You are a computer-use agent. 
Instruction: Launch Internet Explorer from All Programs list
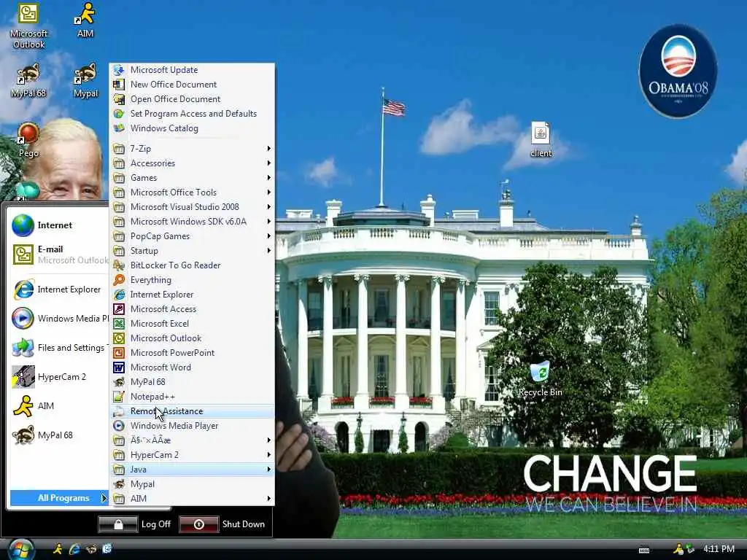click(x=193, y=295)
